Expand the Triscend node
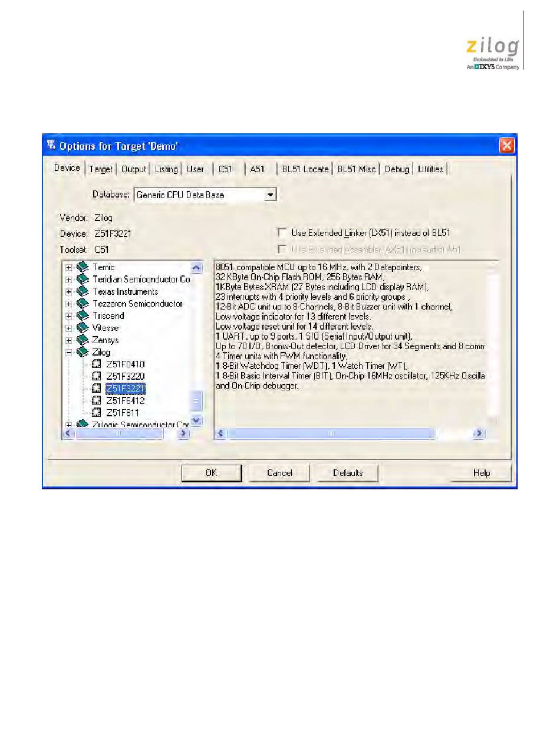This screenshot has width=560, height=743. 69,316
